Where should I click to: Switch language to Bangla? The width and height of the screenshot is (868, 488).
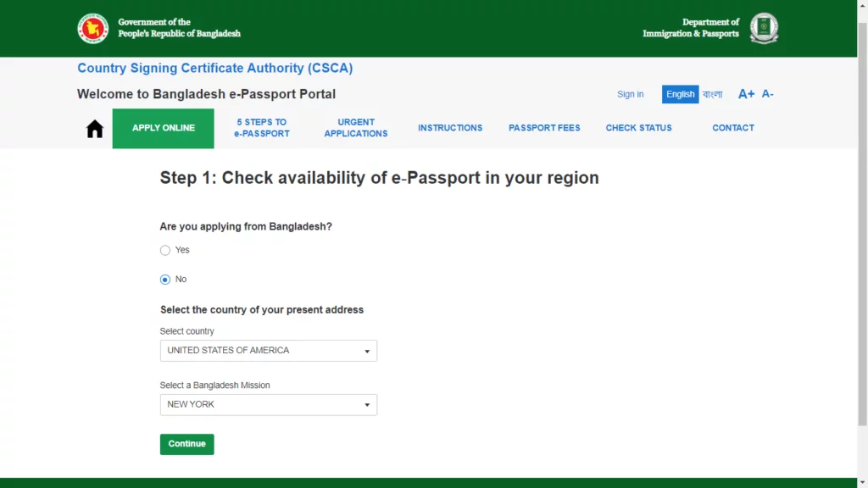click(x=713, y=94)
